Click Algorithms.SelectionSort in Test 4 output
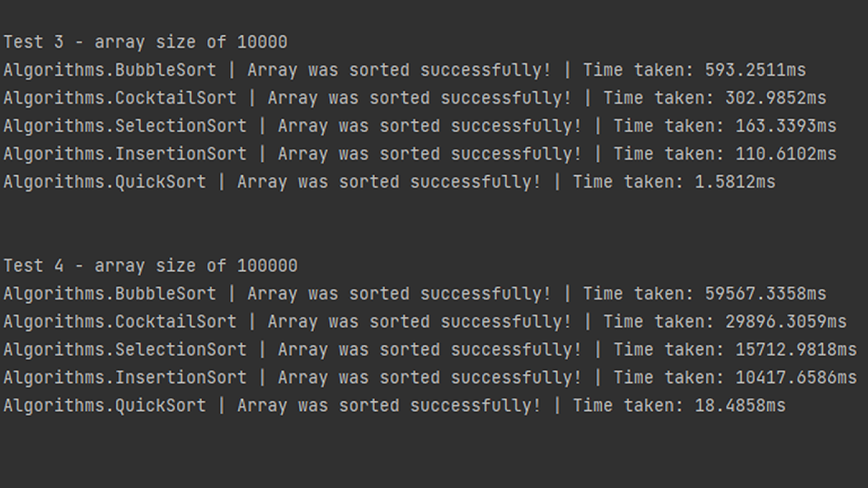868x488 pixels. [125, 350]
